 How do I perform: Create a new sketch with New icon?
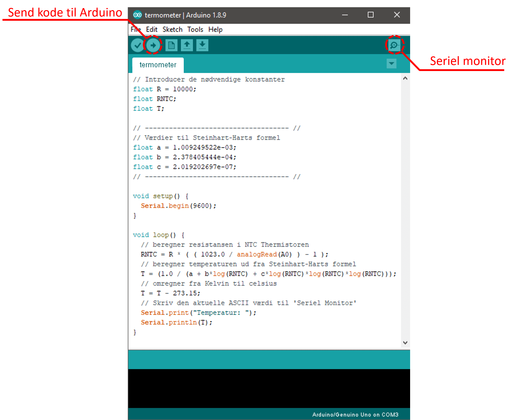point(171,45)
